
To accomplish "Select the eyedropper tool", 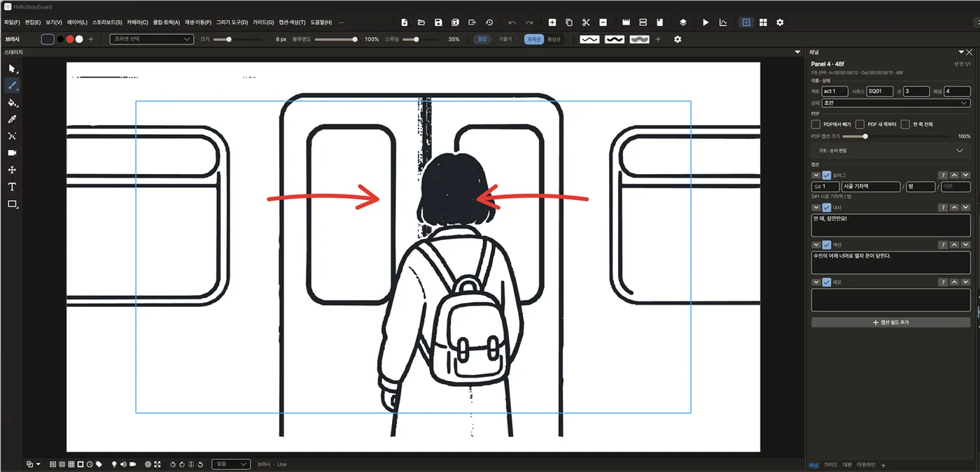I will point(12,120).
